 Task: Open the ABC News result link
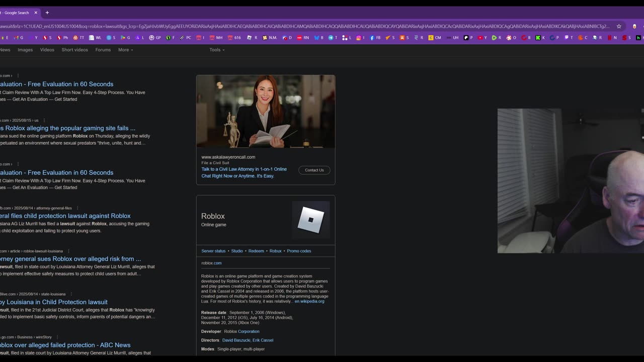(x=65, y=345)
